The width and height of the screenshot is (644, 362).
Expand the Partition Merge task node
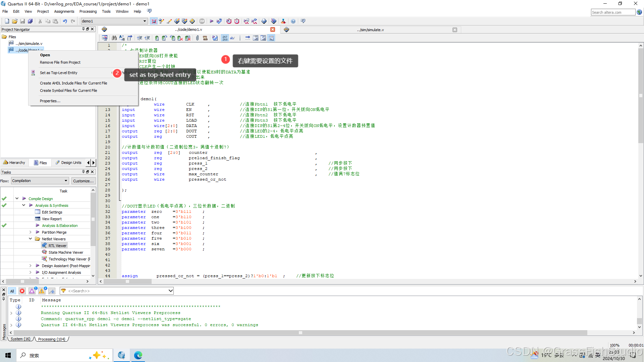click(x=31, y=232)
